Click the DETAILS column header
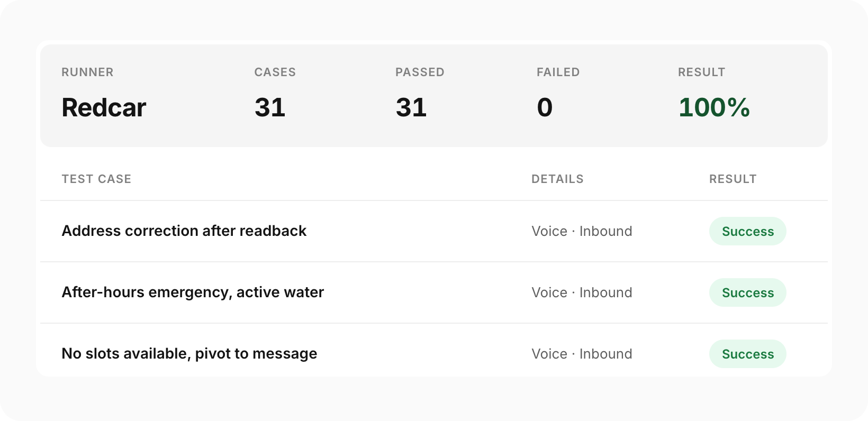 557,179
